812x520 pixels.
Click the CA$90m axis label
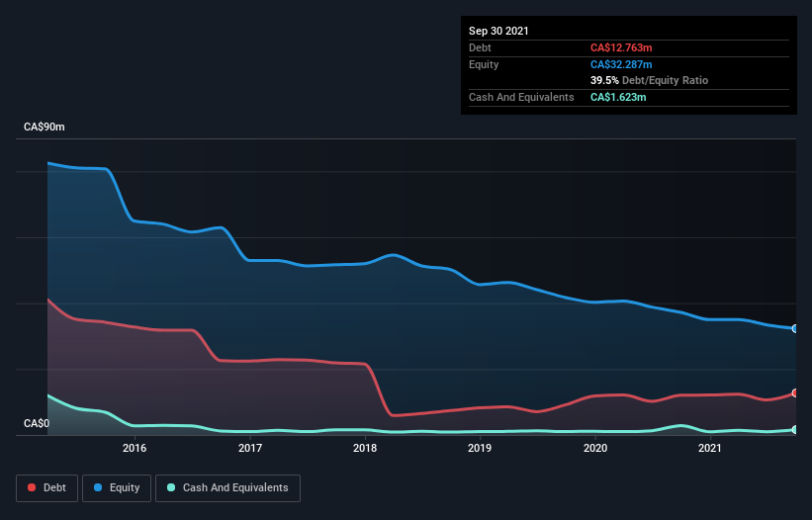[x=45, y=127]
